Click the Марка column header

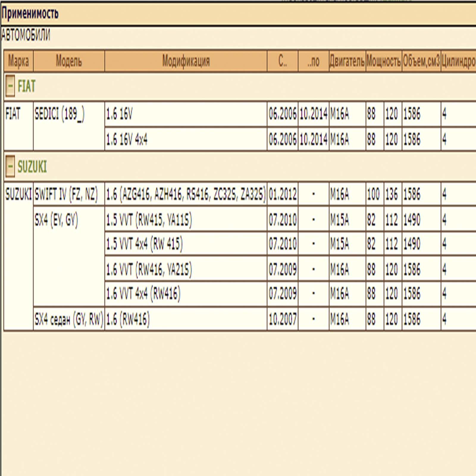tap(18, 61)
